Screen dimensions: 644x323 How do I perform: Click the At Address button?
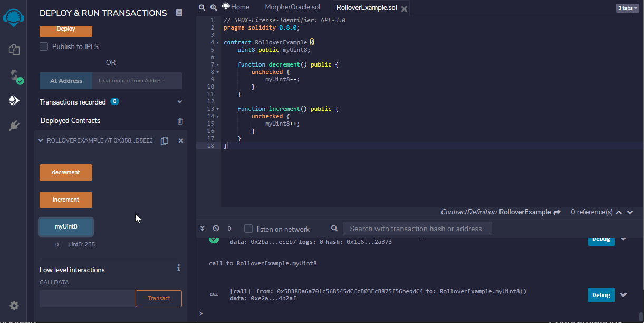tap(66, 81)
